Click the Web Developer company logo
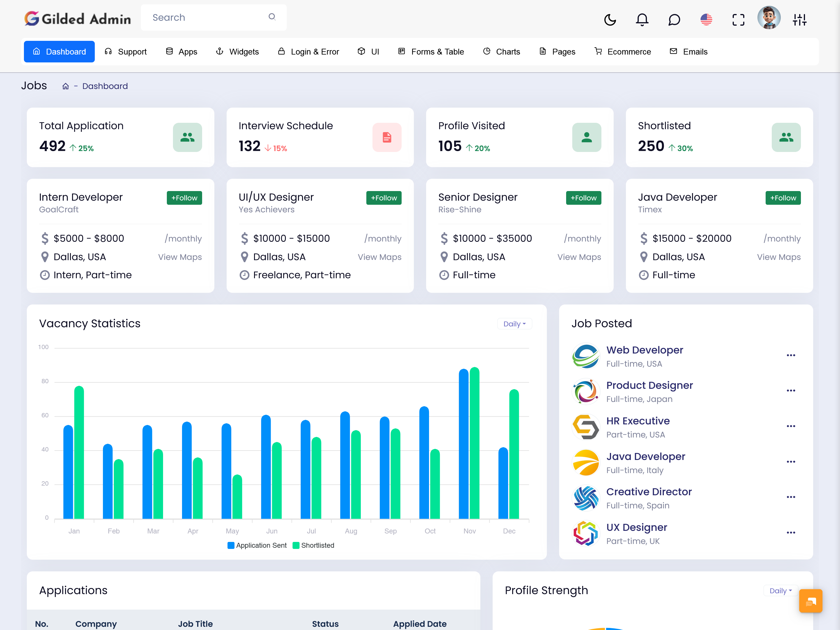The image size is (840, 630). click(586, 356)
